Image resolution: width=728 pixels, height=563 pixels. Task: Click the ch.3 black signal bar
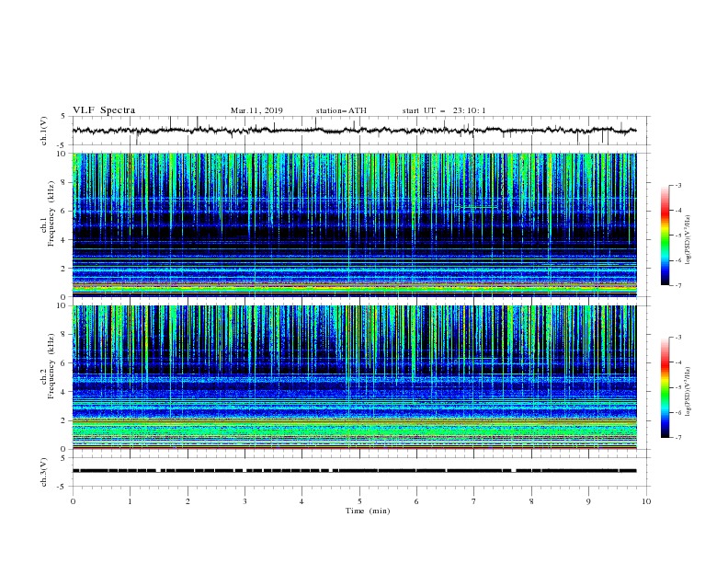(354, 471)
